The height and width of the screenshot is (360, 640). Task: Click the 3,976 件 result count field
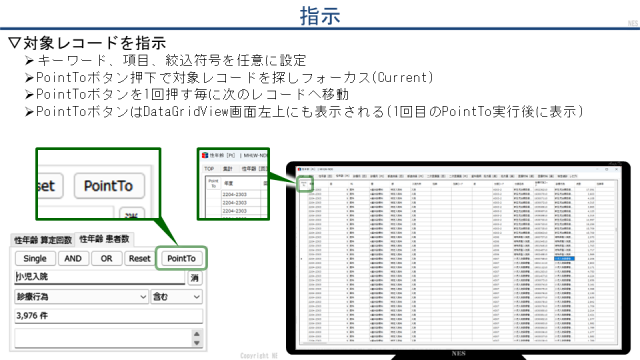click(x=109, y=316)
